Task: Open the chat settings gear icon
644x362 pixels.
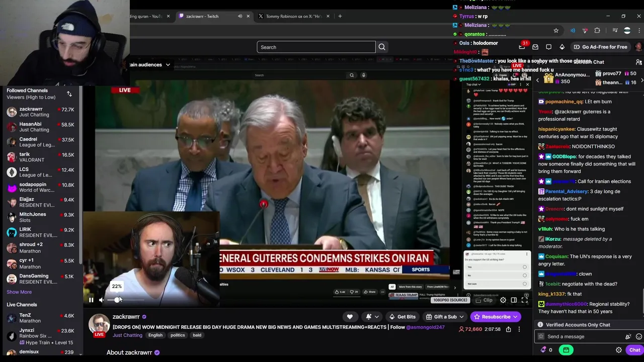Action: [619, 350]
